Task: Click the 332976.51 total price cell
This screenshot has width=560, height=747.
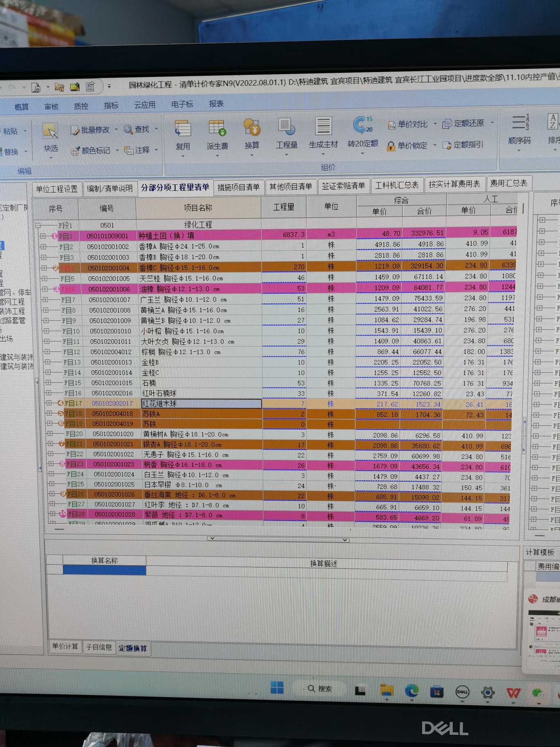Action: [x=425, y=233]
